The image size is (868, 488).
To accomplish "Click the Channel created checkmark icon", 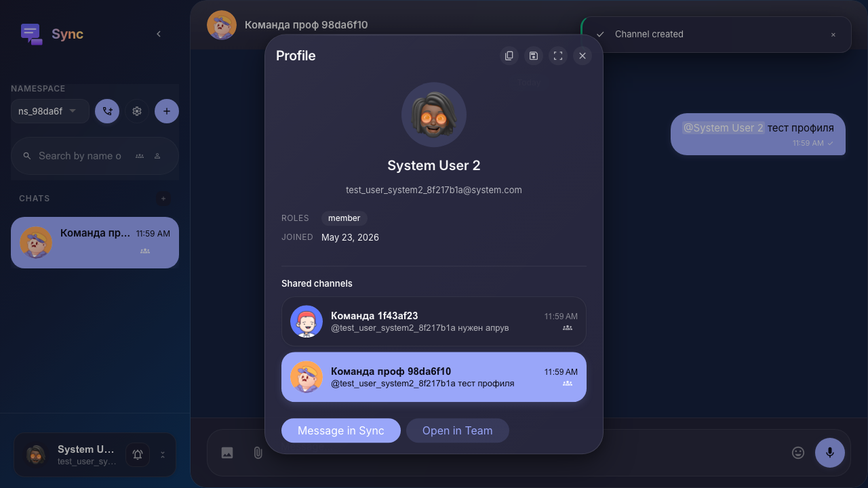I will pos(600,35).
